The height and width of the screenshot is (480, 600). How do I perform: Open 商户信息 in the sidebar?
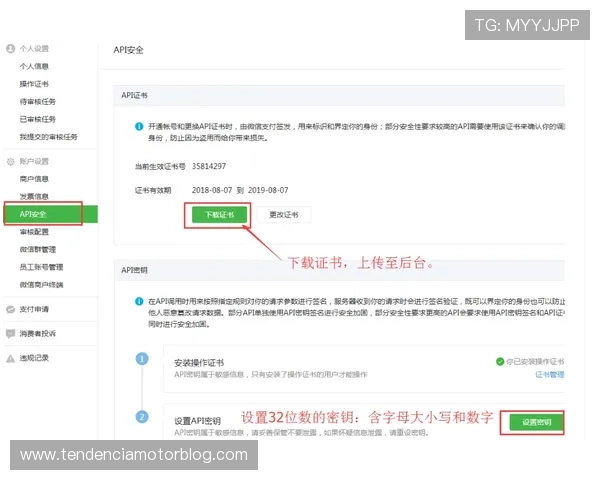tap(34, 179)
